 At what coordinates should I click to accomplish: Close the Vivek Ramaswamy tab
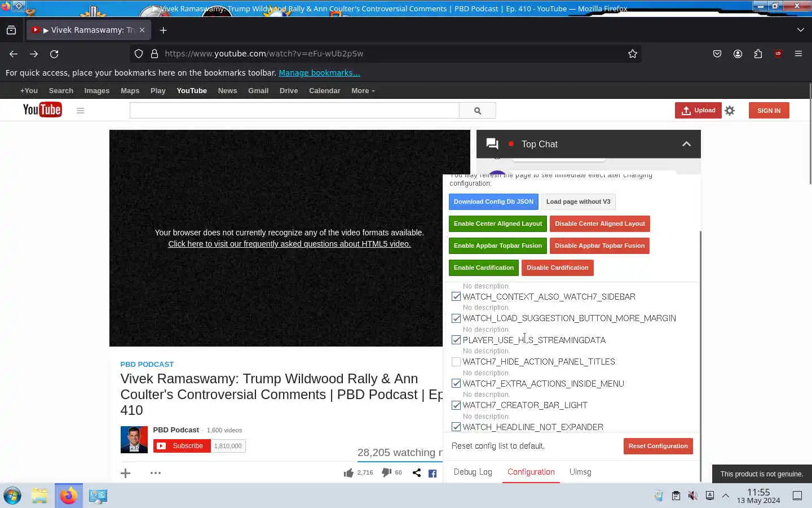[x=142, y=30]
